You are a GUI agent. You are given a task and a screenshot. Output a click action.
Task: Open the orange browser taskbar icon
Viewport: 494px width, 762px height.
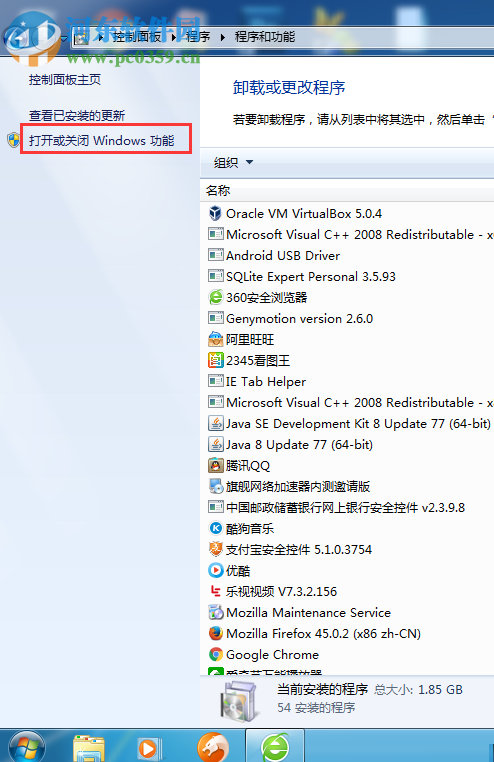point(213,747)
